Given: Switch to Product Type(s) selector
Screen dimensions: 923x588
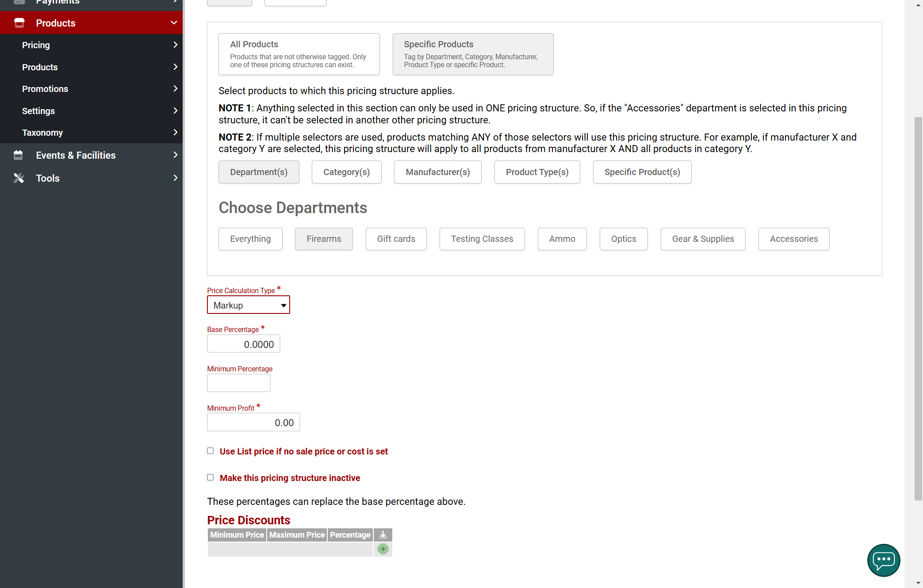Looking at the screenshot, I should tap(537, 172).
